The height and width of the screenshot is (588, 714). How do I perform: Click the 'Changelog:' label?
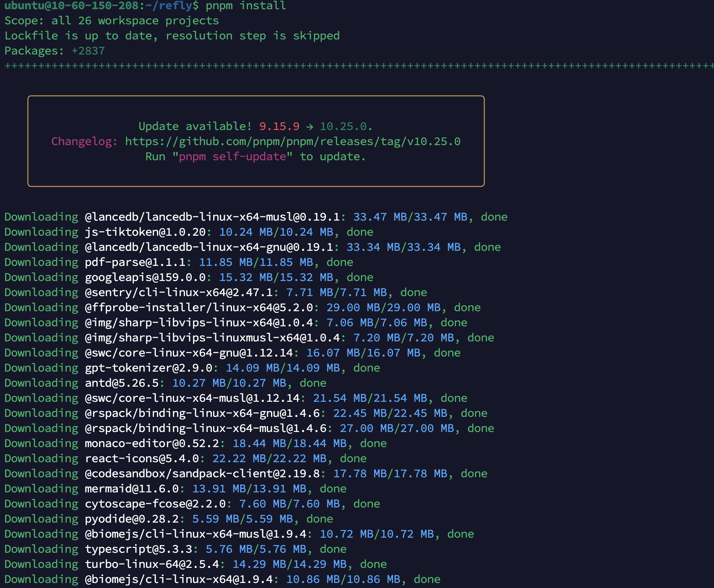tap(85, 142)
